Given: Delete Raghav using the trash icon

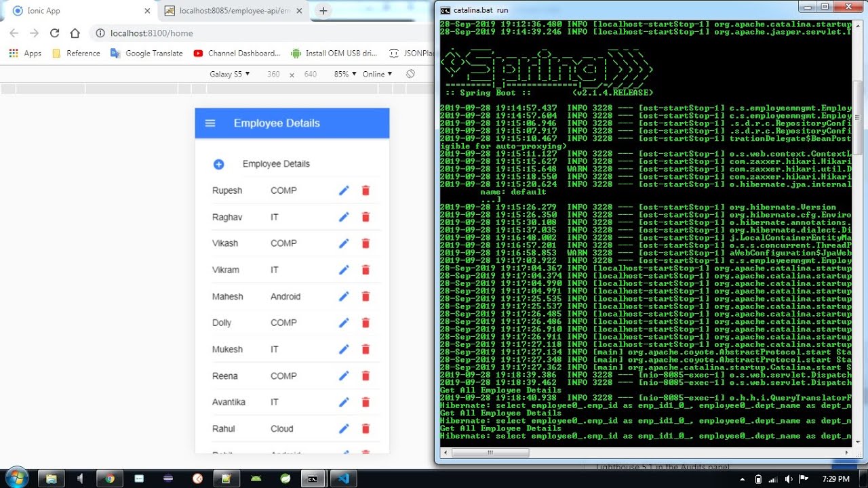Looking at the screenshot, I should coord(366,217).
